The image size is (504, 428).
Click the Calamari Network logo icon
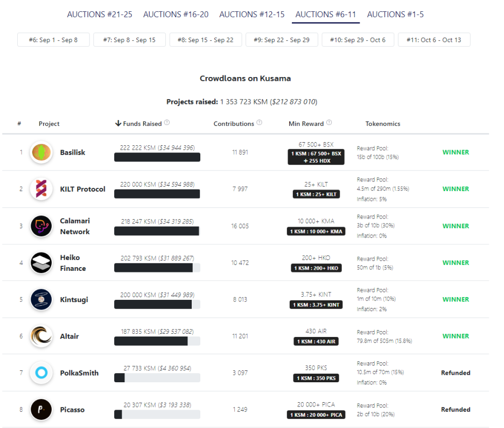click(x=41, y=226)
